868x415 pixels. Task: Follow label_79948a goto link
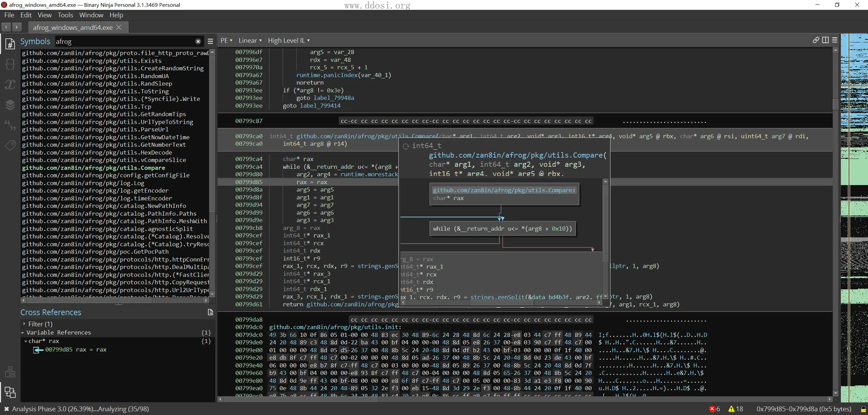click(334, 98)
